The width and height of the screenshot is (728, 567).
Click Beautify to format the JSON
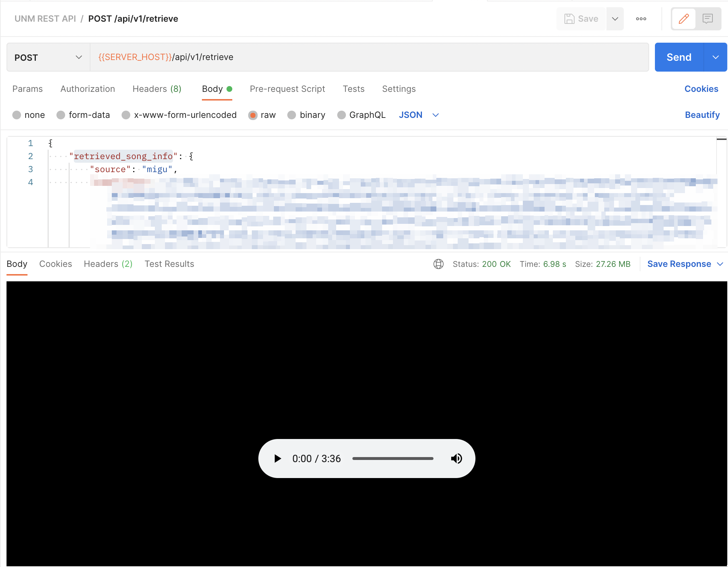[702, 115]
